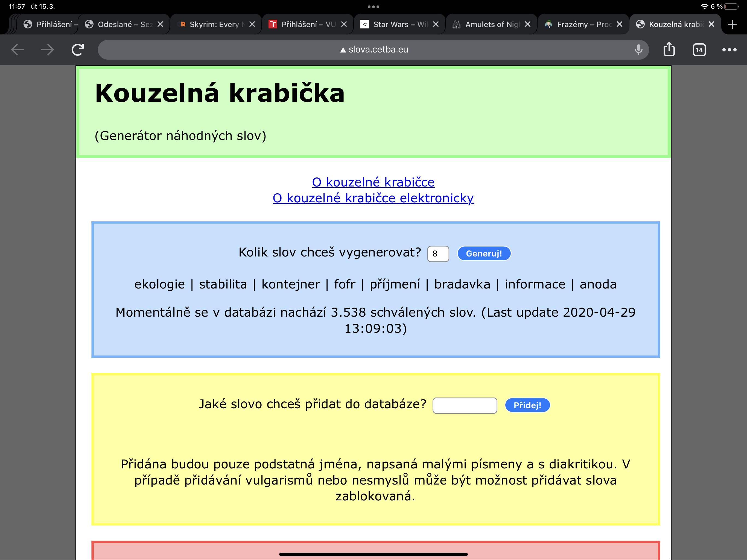
Task: Go forward using the browser forward arrow
Action: click(x=47, y=50)
